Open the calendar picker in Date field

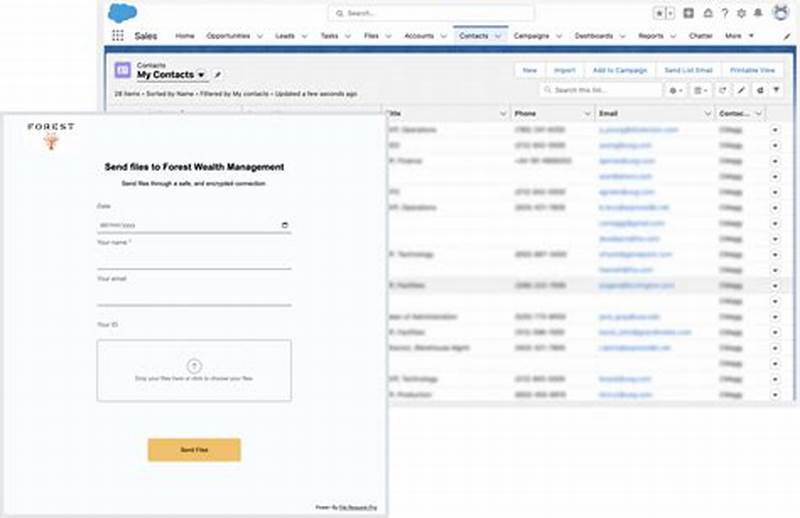(x=285, y=225)
